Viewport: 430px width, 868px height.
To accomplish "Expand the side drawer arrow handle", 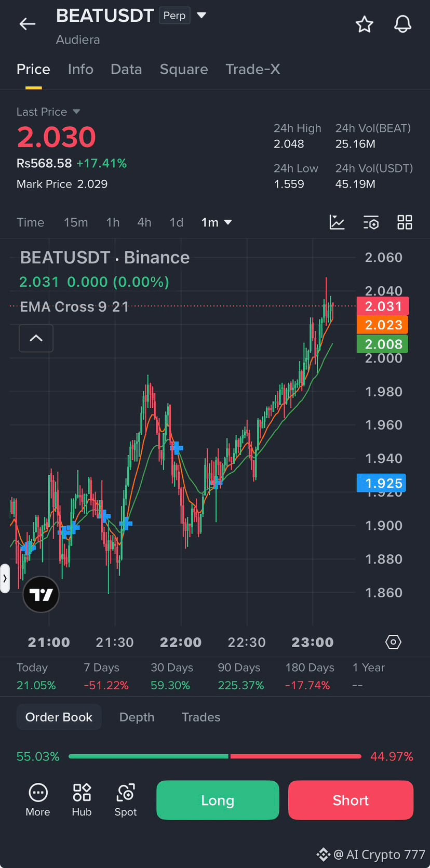I will point(5,578).
